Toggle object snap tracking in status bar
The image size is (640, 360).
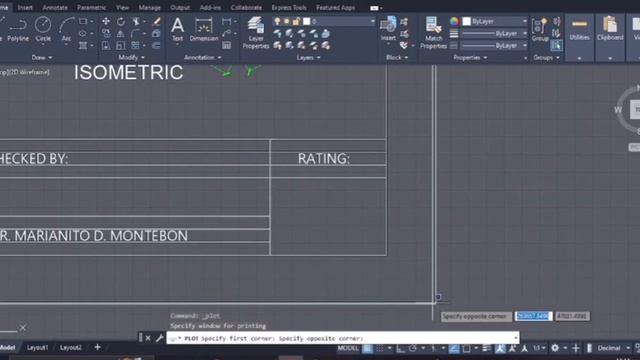pos(454,348)
